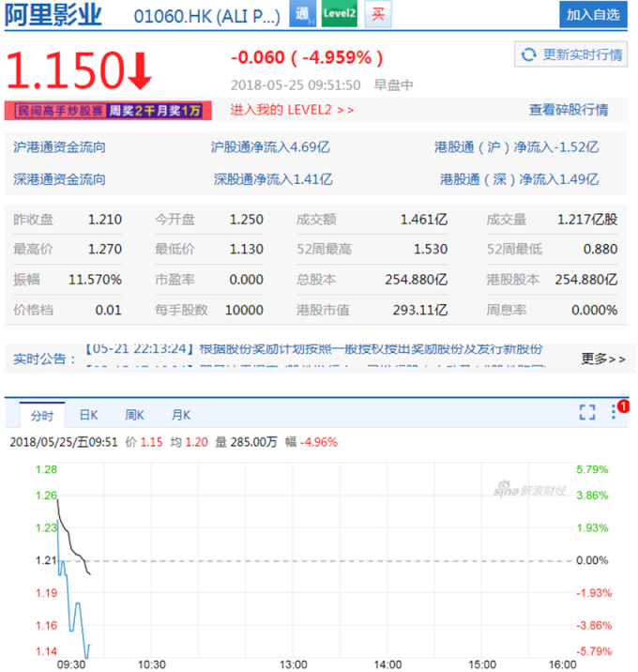The image size is (638, 672).
Task: Click 深股通净流入1.41亿 text
Action: 273,179
